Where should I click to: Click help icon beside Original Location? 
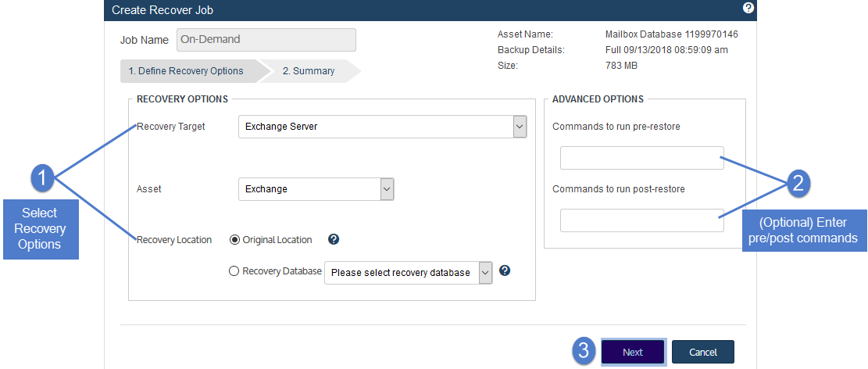334,239
